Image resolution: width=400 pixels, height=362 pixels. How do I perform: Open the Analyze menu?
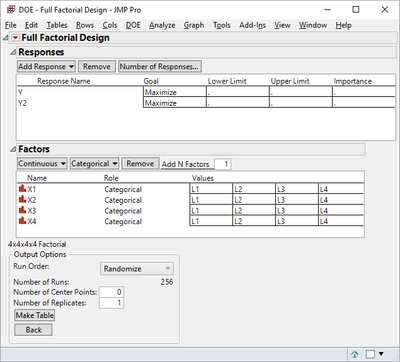click(162, 25)
